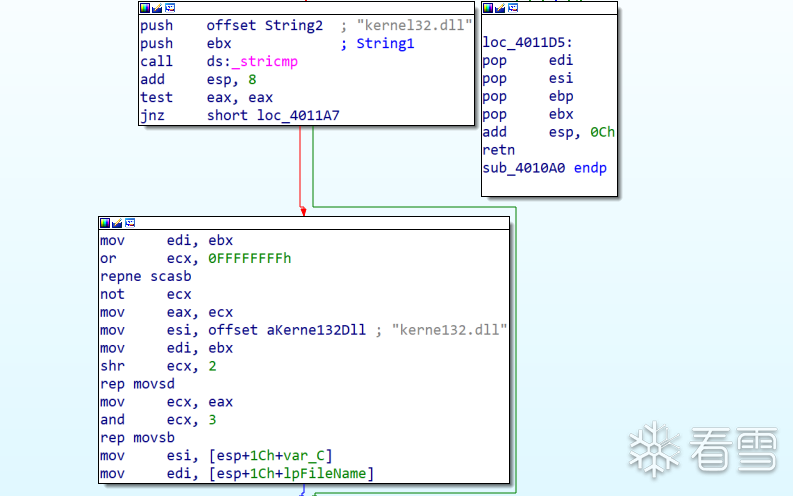The image size is (793, 496).
Task: Select the 'and ecx, 3' line
Action: click(x=158, y=420)
